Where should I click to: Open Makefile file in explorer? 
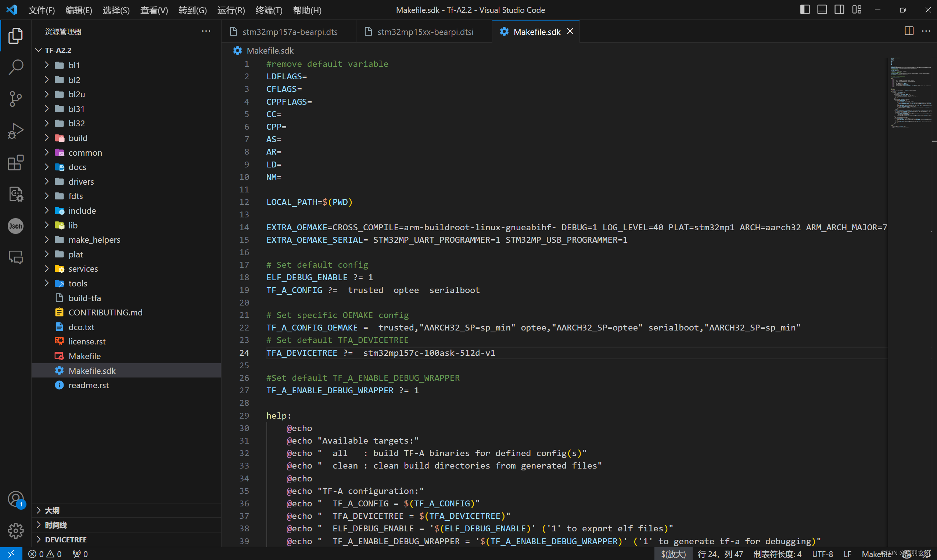click(126, 356)
